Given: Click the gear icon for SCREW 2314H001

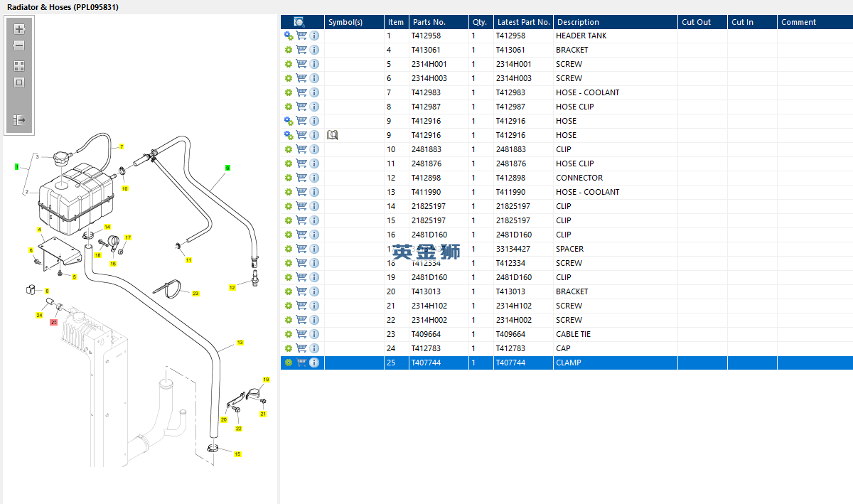Looking at the screenshot, I should point(289,64).
